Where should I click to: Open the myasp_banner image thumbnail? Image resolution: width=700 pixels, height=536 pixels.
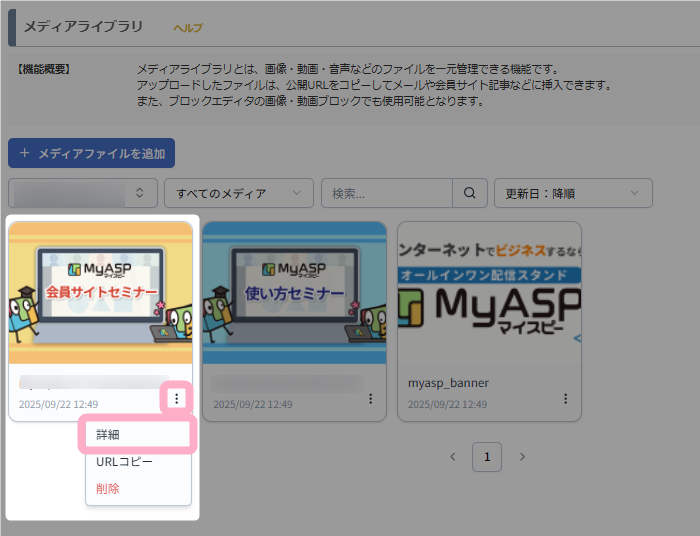pyautogui.click(x=489, y=293)
